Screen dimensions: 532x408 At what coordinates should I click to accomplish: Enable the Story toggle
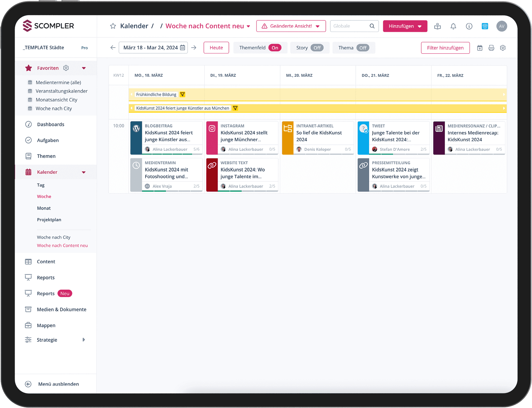pyautogui.click(x=318, y=48)
